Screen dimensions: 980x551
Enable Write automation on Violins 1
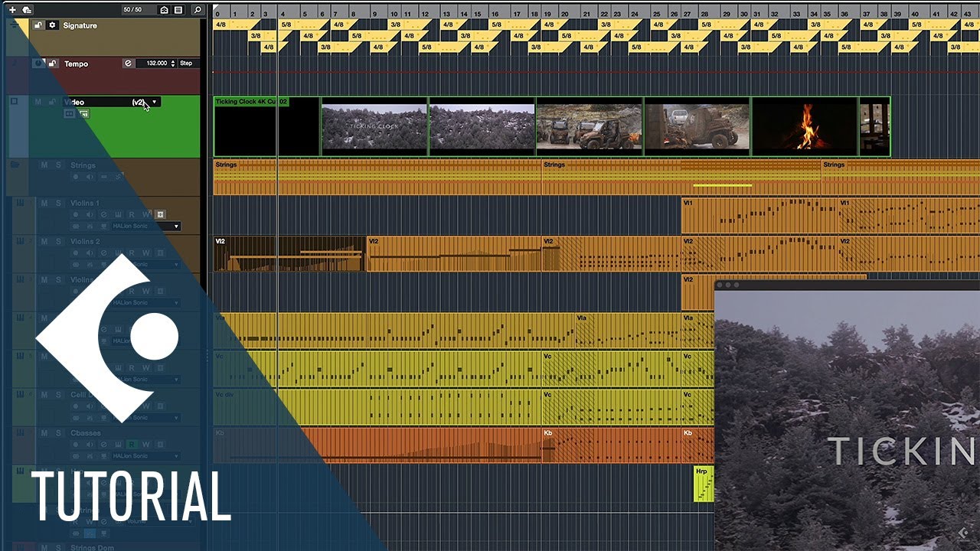point(145,215)
